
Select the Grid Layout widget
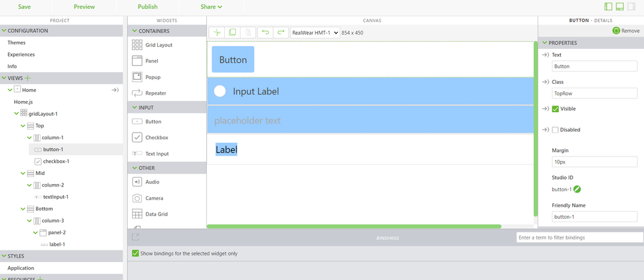coord(151,45)
